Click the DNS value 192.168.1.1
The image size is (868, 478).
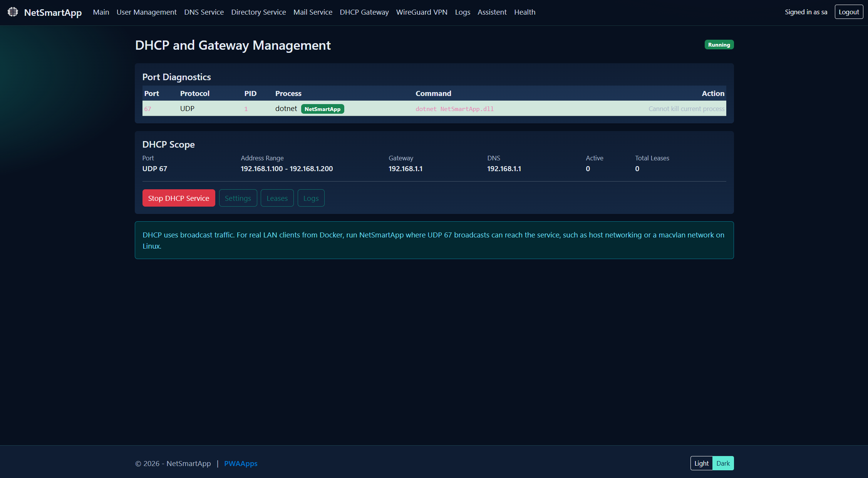pos(504,168)
